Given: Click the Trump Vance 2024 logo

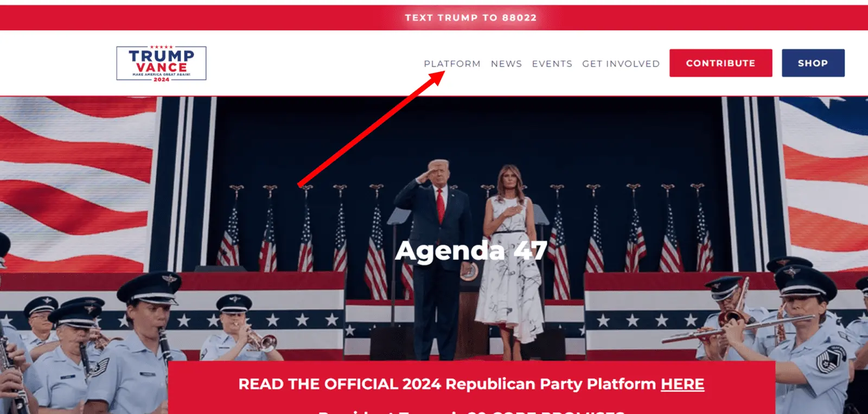Looking at the screenshot, I should [x=161, y=63].
